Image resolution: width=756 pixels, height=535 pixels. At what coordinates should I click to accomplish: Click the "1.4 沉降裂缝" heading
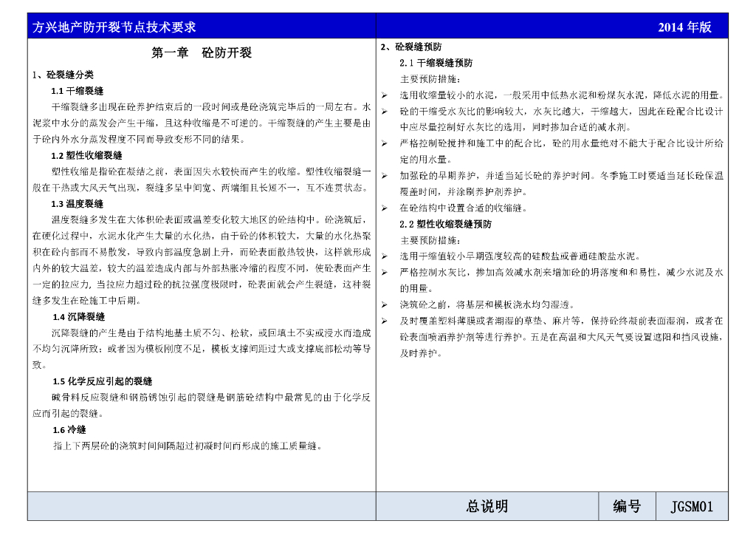[78, 317]
